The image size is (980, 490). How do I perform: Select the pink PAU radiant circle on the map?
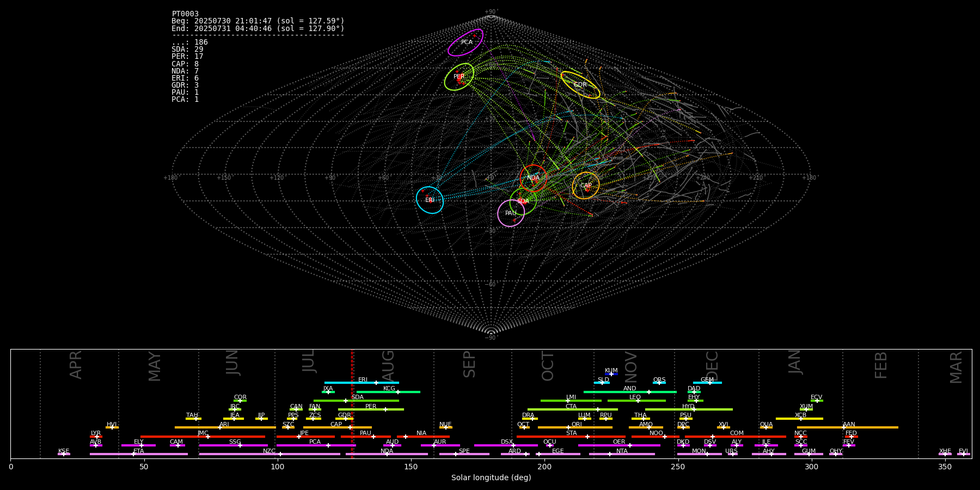click(x=511, y=213)
